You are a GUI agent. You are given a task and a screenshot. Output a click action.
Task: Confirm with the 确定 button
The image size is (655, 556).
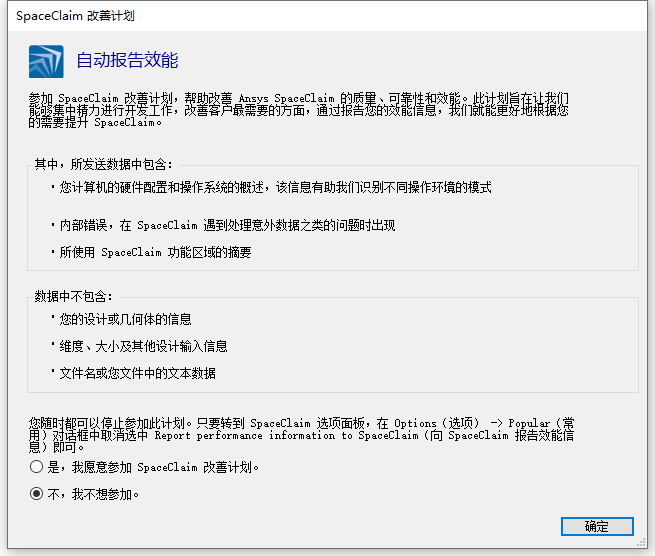click(597, 526)
